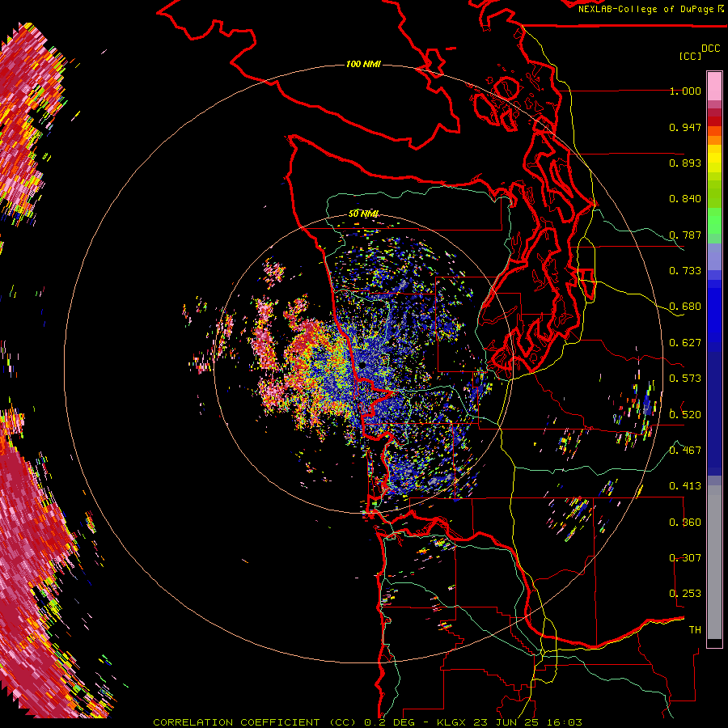Click the CORRELATION COEFFICIENT caption text

(236, 722)
